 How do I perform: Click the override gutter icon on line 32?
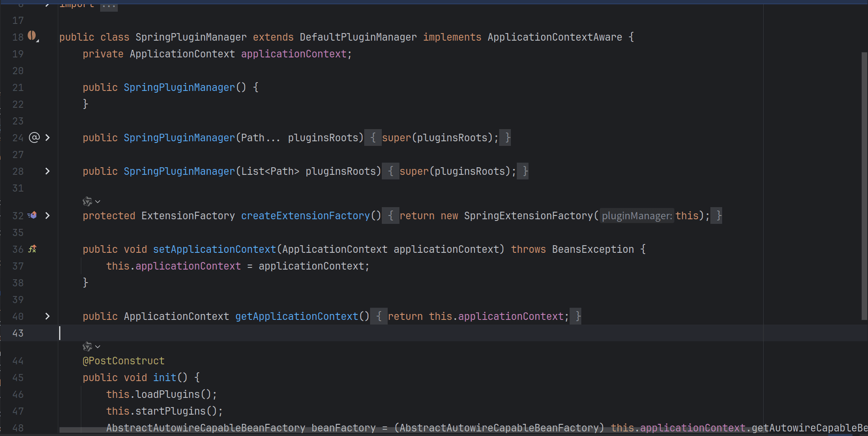(32, 215)
